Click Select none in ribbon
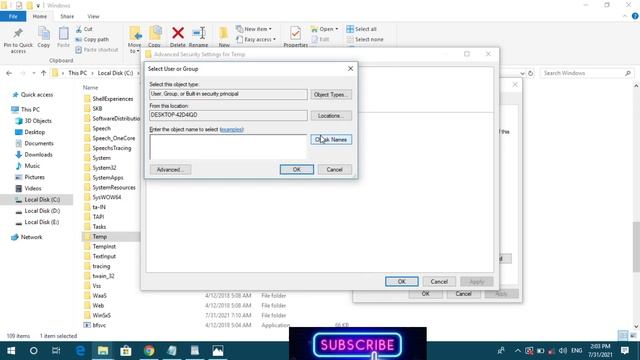The image size is (640, 360). [365, 40]
